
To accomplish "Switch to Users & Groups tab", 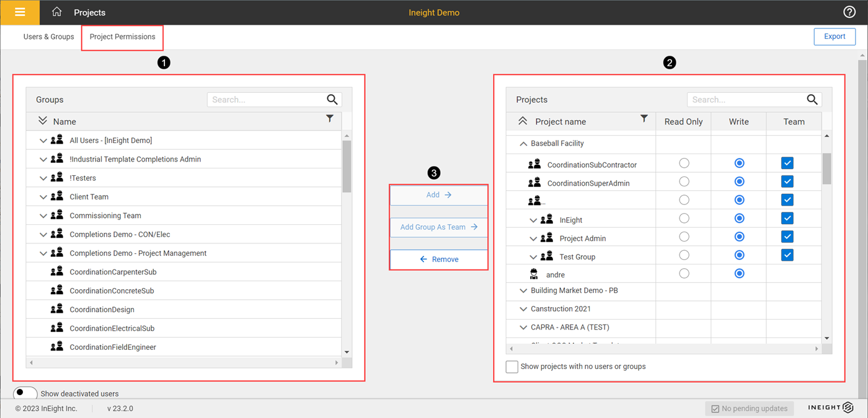I will 48,37.
